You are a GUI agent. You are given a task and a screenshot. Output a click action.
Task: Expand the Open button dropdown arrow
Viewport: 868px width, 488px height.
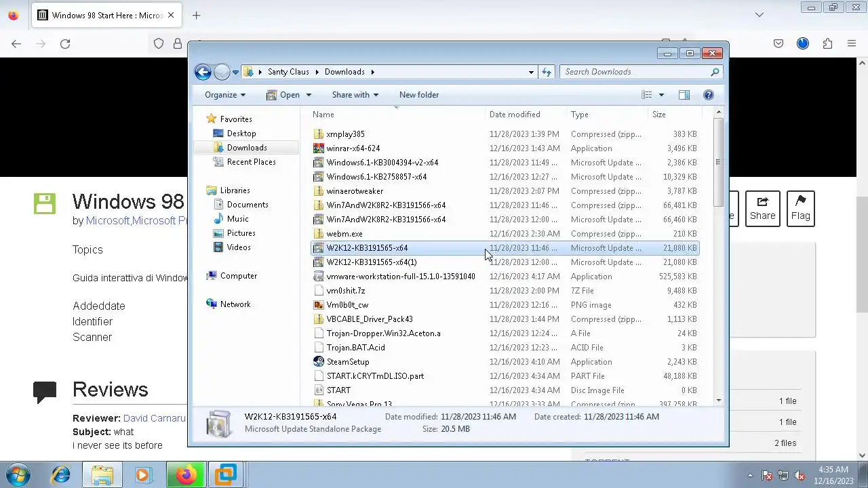pyautogui.click(x=309, y=95)
